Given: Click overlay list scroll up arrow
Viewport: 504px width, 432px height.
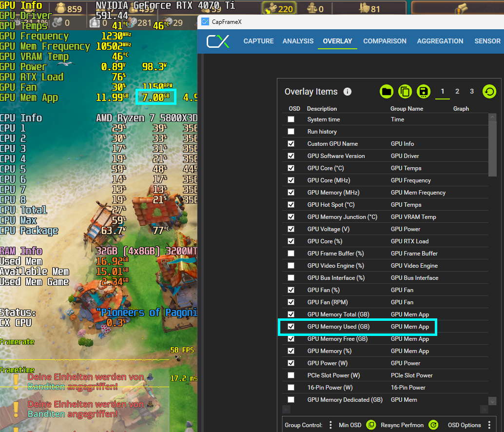Looking at the screenshot, I should (492, 117).
